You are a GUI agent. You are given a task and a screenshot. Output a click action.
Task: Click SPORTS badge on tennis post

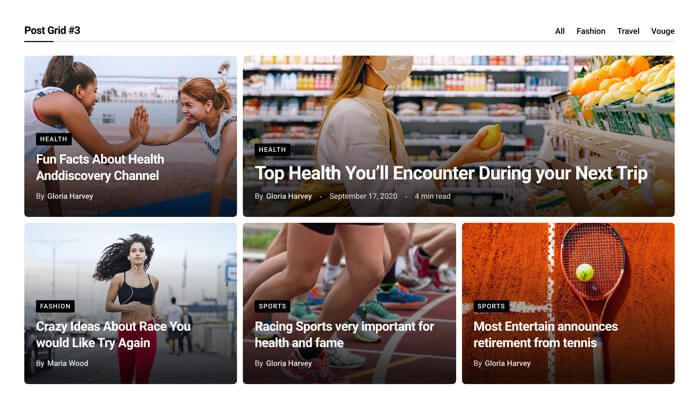[x=491, y=306]
